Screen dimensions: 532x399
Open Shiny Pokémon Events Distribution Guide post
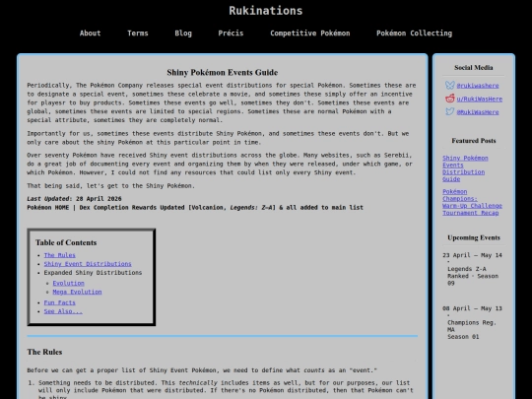point(465,168)
